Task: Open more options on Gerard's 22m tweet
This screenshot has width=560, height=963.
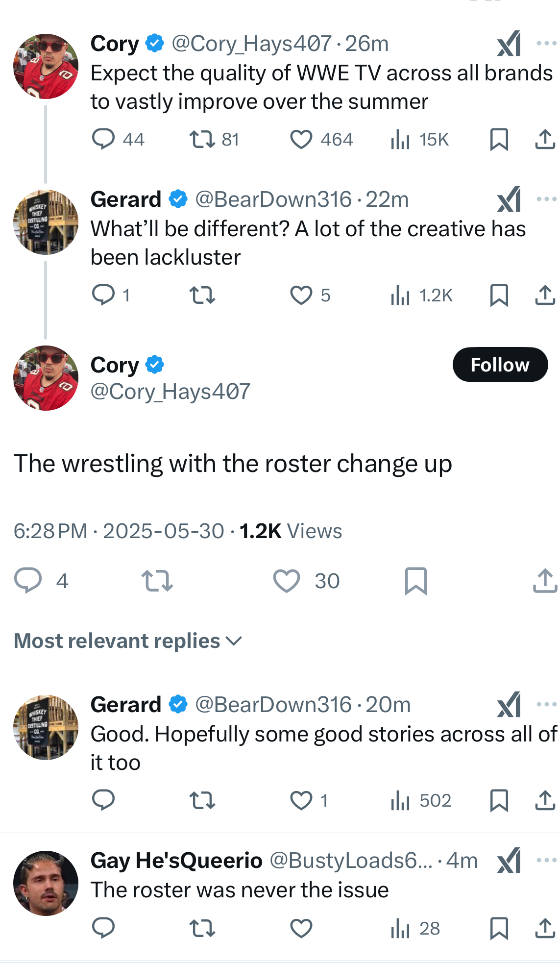Action: pos(546,199)
